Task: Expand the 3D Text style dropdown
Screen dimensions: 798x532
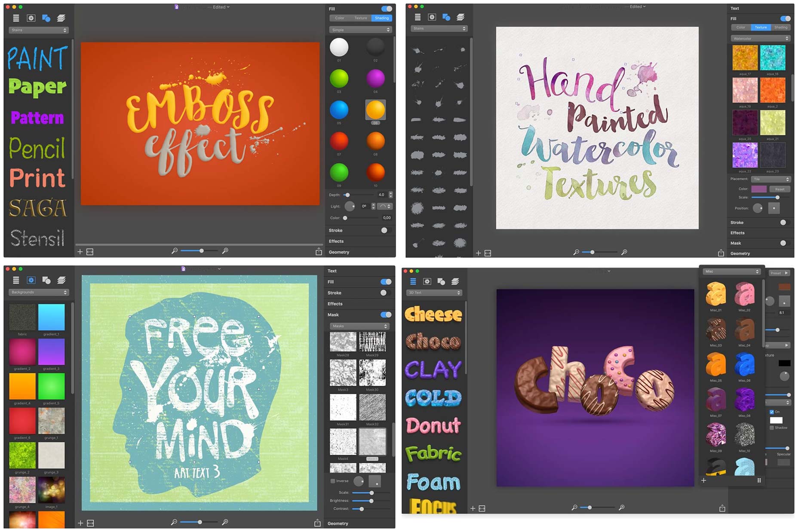Action: click(x=434, y=293)
